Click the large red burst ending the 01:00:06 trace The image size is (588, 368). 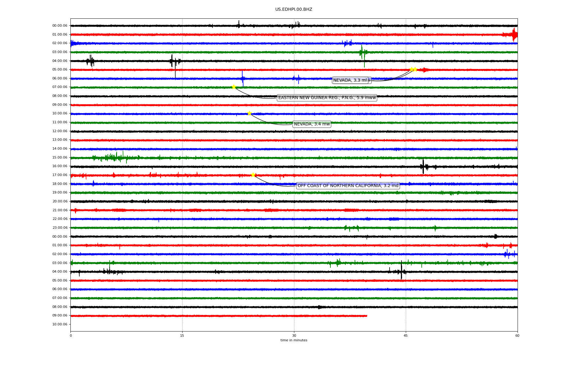pyautogui.click(x=514, y=35)
